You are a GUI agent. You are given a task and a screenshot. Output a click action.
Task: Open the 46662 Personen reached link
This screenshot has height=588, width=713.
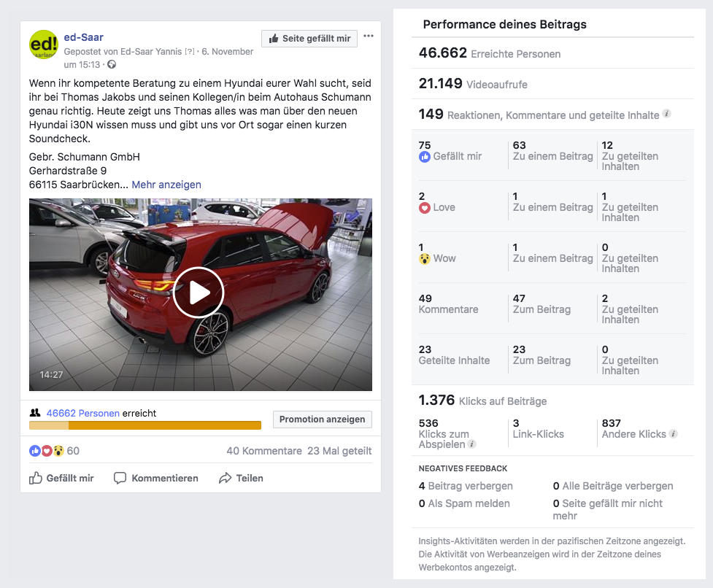[x=82, y=413]
